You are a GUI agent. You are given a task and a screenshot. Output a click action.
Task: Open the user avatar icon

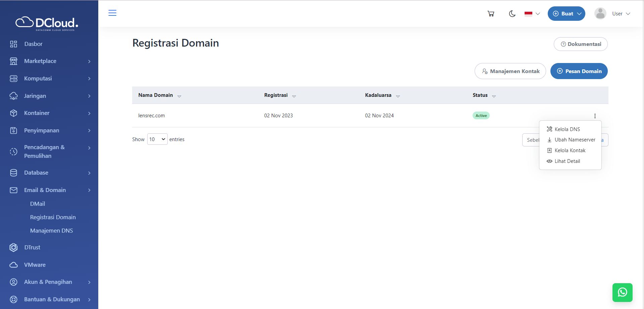coord(600,14)
